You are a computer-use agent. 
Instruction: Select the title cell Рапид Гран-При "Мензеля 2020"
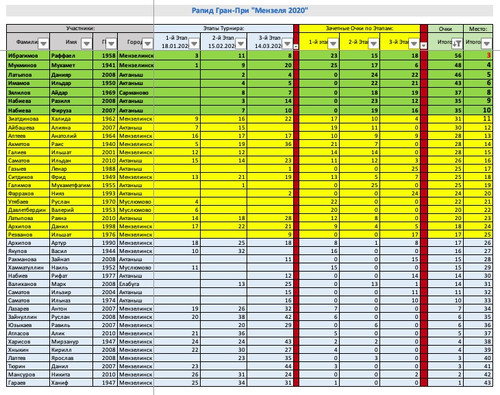tap(249, 11)
